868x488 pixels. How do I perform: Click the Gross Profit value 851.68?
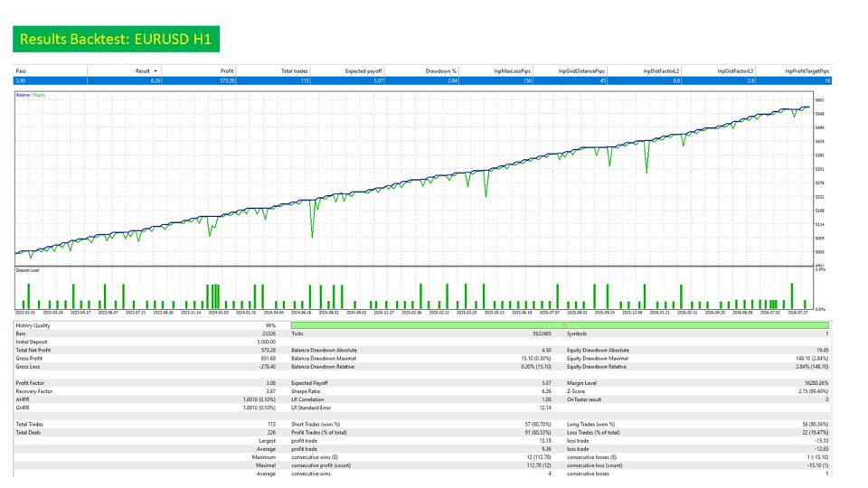click(268, 359)
